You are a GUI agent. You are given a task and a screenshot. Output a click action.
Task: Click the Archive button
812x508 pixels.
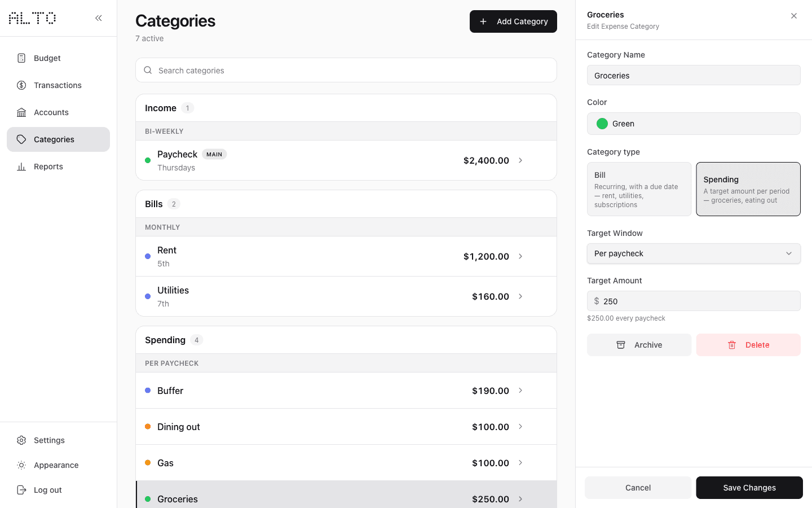click(639, 345)
